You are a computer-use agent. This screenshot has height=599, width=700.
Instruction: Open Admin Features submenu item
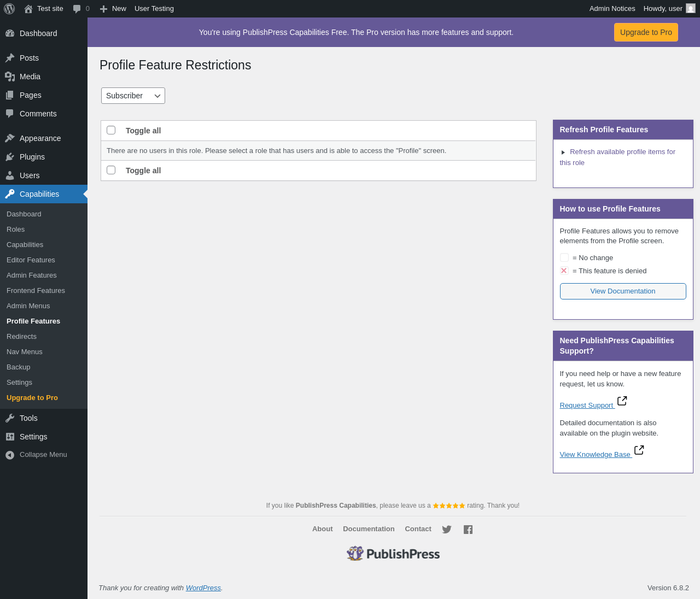click(32, 275)
